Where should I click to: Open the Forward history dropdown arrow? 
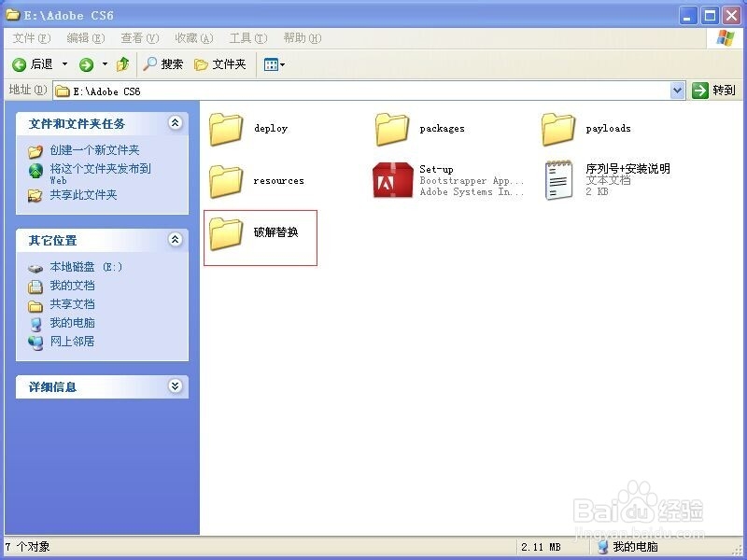[105, 63]
